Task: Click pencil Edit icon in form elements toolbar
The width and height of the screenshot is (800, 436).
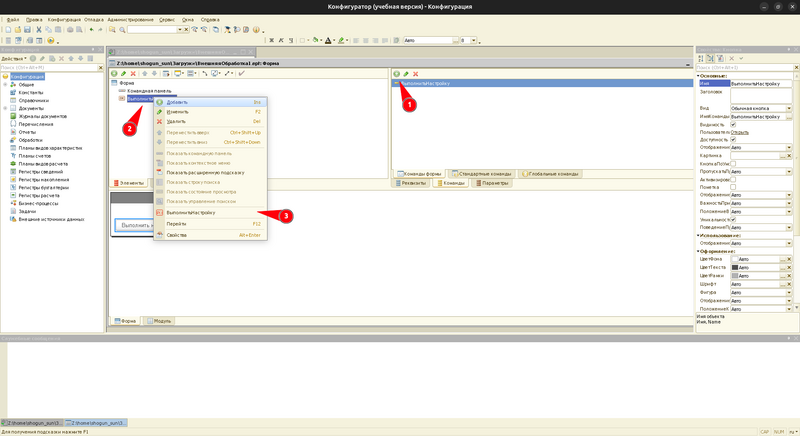Action: coord(123,73)
